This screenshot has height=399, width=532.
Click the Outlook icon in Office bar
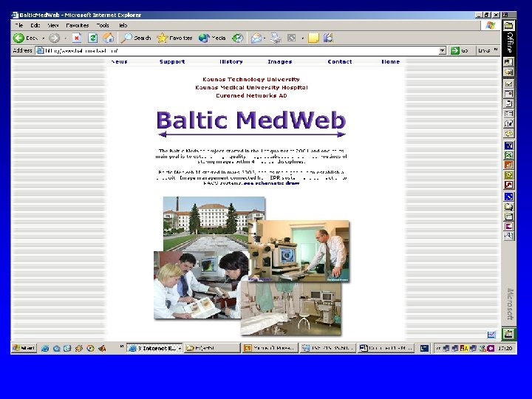(x=508, y=175)
